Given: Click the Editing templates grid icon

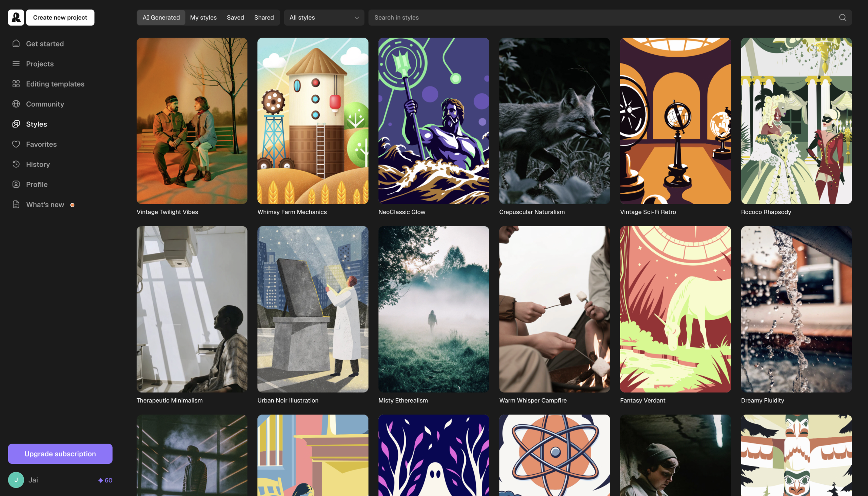Looking at the screenshot, I should coord(16,84).
